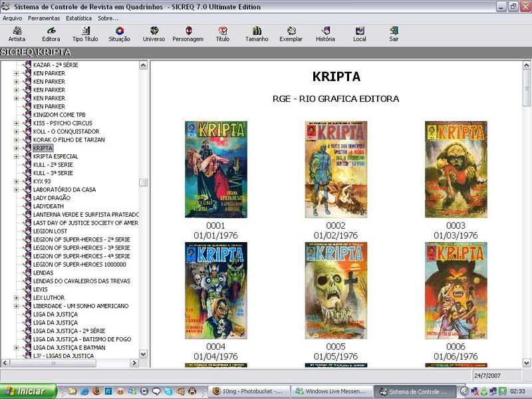This screenshot has height=399, width=532.
Task: Click the title tree's scroll-right arrow
Action: 134,362
